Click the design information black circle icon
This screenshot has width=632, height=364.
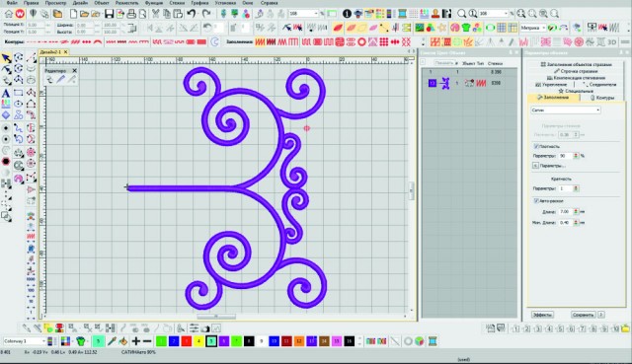point(347,14)
